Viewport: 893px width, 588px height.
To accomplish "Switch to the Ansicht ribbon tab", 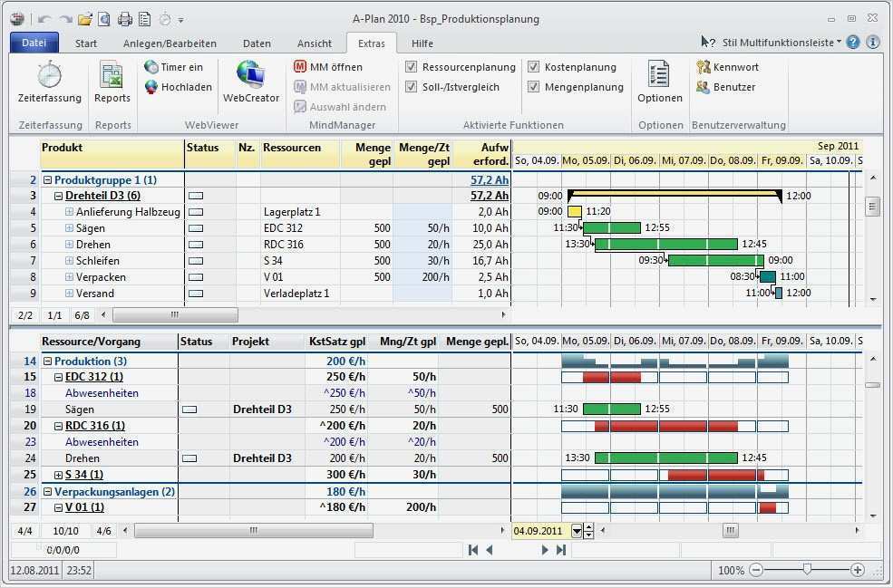I will pyautogui.click(x=314, y=42).
